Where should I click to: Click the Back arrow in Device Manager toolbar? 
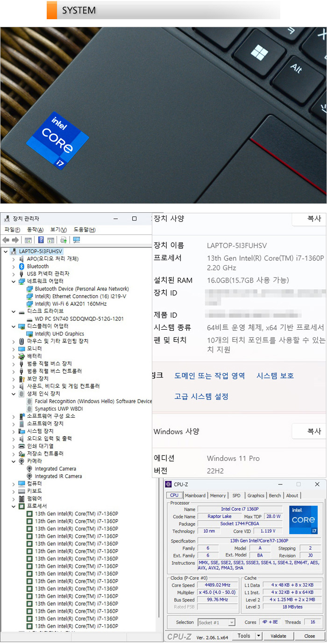6,240
